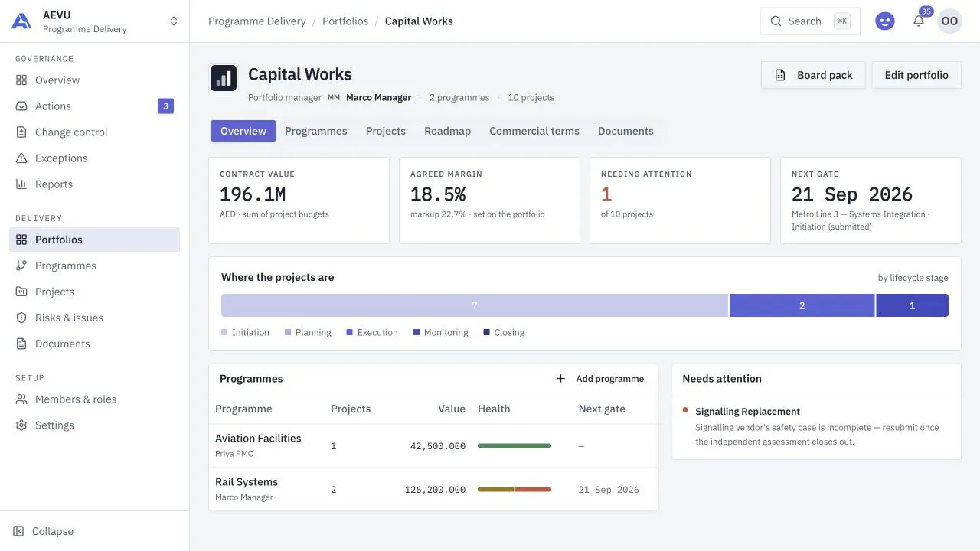Click the Actions badge showing 3
980x551 pixels.
(x=165, y=106)
